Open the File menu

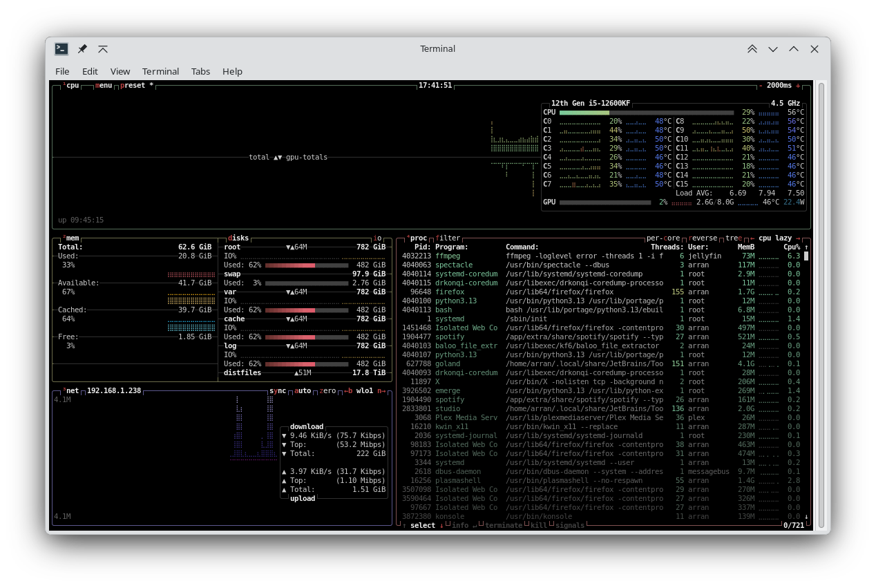point(62,71)
